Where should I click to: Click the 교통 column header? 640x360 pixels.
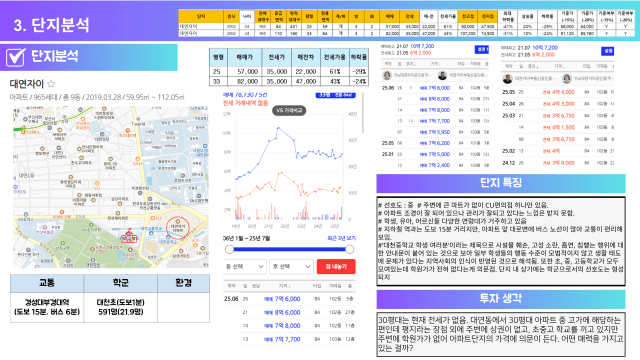47,283
